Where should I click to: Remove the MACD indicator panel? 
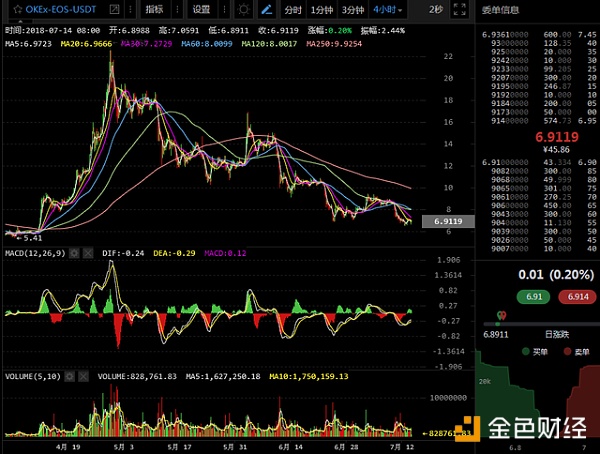point(88,253)
